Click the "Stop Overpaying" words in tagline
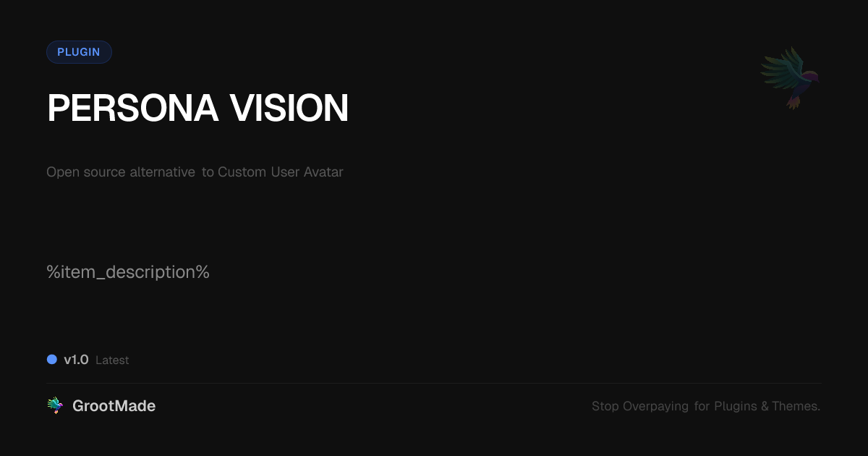The image size is (868, 456). (x=640, y=407)
